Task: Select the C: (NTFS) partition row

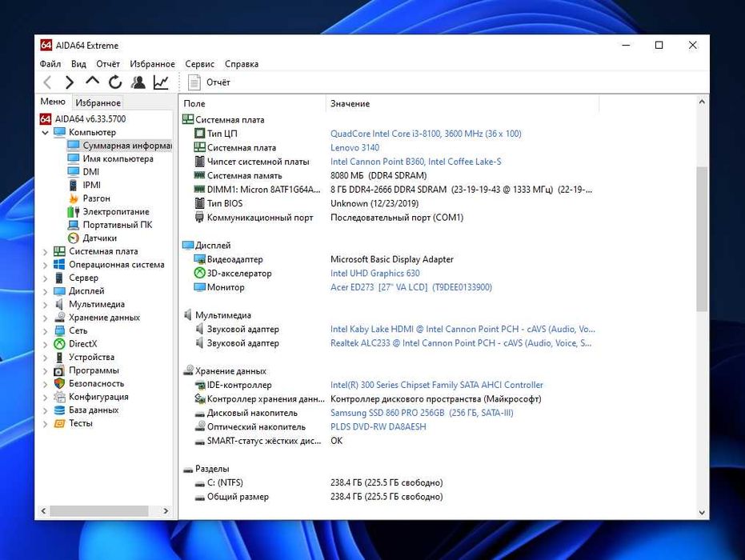Action: (x=390, y=482)
